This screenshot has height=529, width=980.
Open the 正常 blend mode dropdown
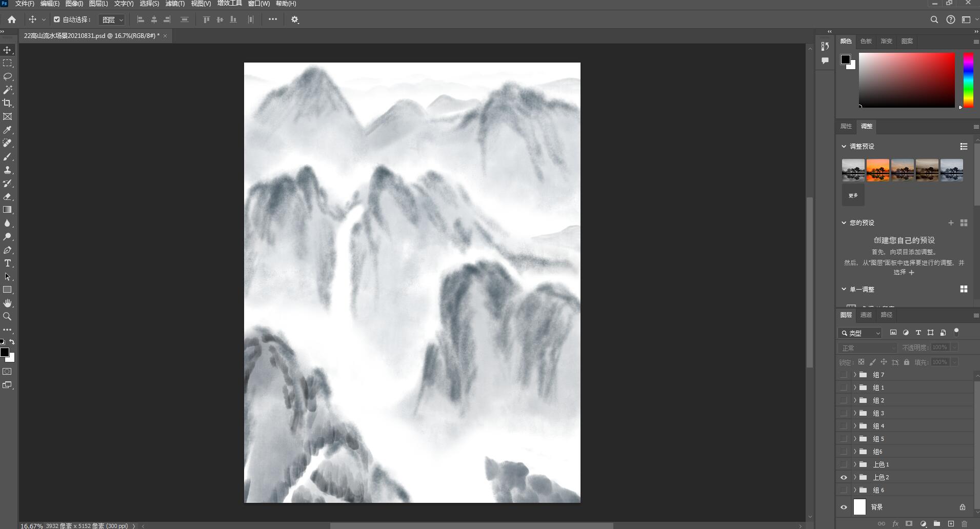pos(868,348)
